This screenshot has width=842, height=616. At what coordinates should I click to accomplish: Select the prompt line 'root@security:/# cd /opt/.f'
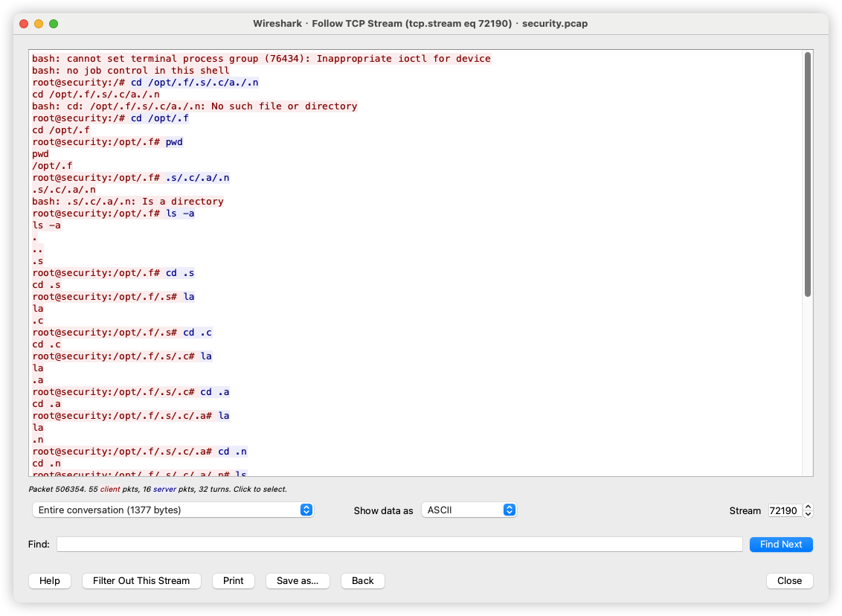(x=111, y=118)
